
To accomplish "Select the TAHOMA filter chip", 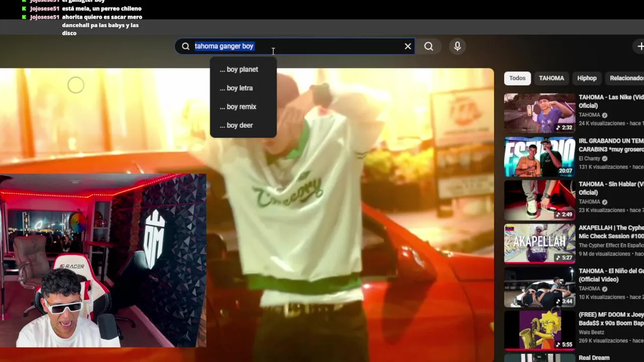I will tap(551, 78).
